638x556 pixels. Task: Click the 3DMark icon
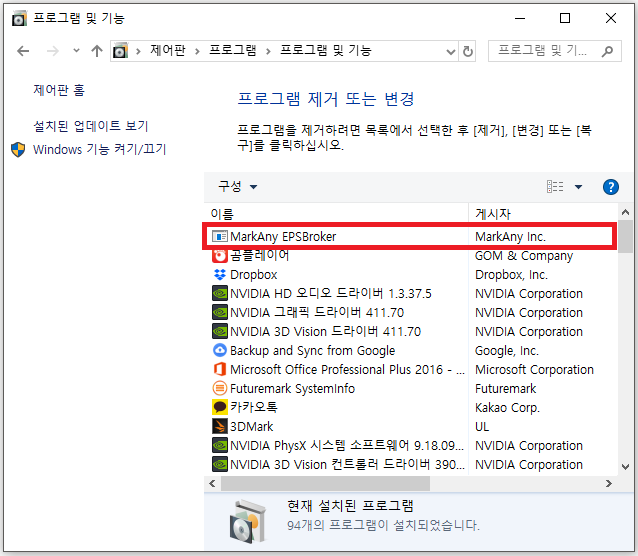click(x=220, y=426)
